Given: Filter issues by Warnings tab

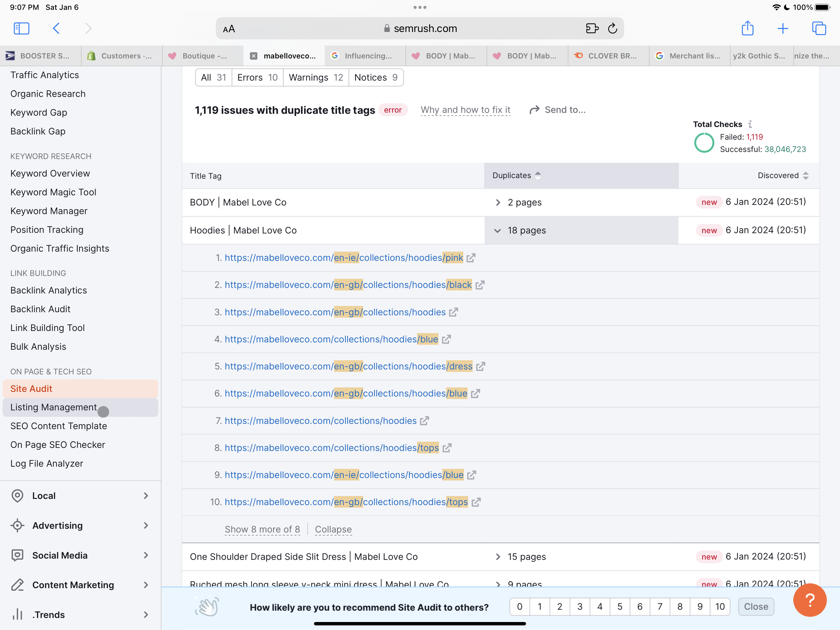Looking at the screenshot, I should [315, 78].
